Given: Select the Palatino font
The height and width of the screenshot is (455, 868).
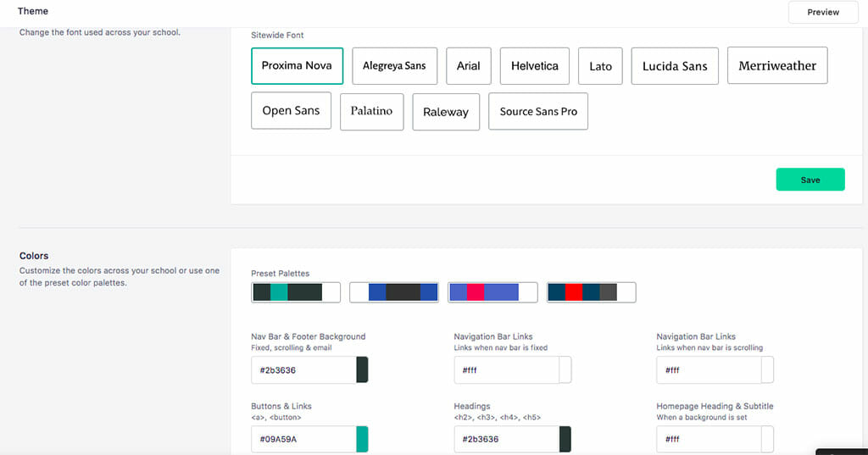Looking at the screenshot, I should [371, 112].
